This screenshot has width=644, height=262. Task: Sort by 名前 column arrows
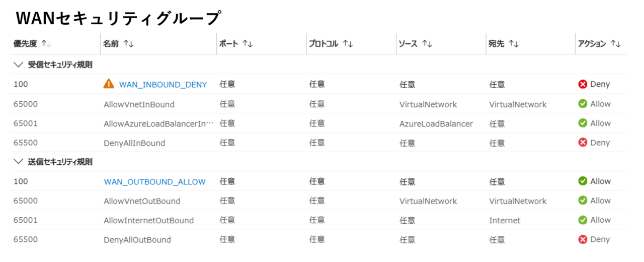(128, 44)
